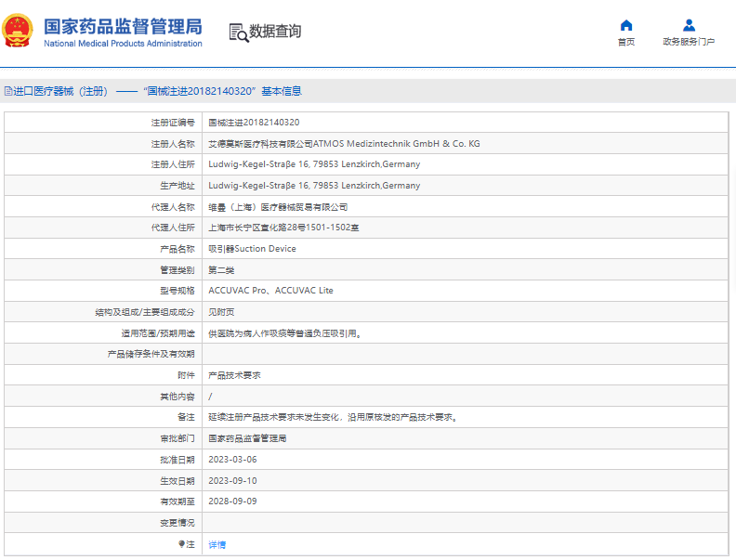Screen dimensions: 736x560
Task: Click 注册人名称 label cell
Action: point(103,144)
